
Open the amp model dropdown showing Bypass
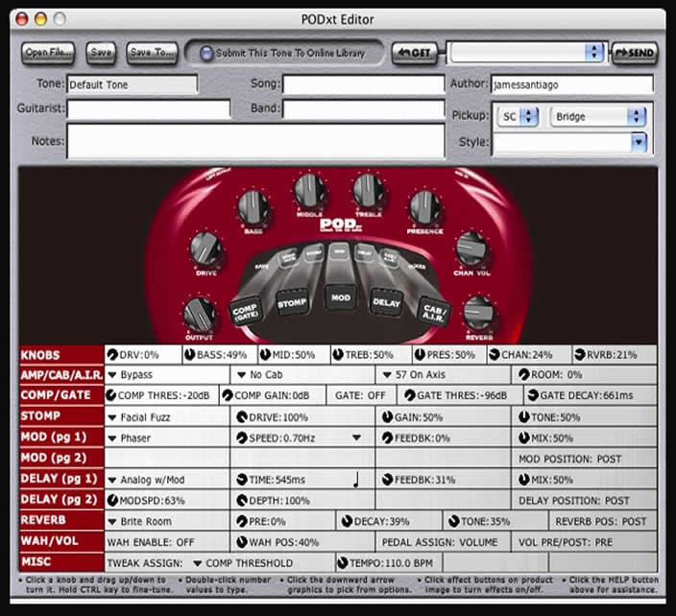(112, 375)
